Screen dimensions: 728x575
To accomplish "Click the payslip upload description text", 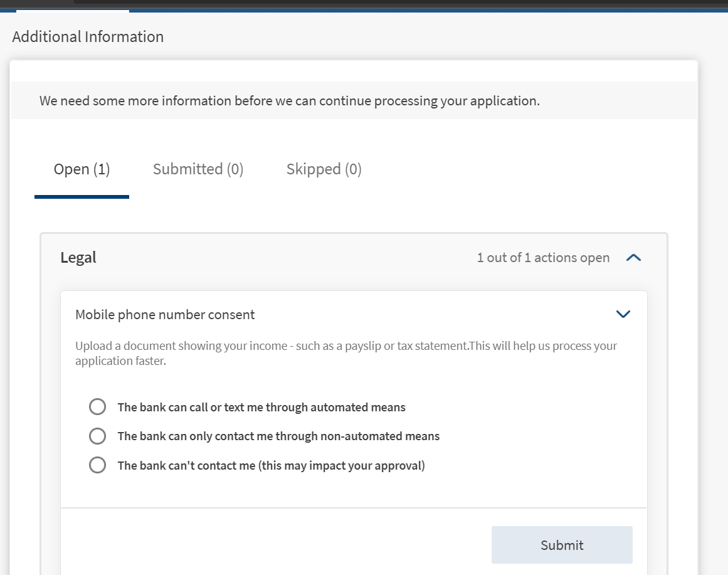I will 346,354.
